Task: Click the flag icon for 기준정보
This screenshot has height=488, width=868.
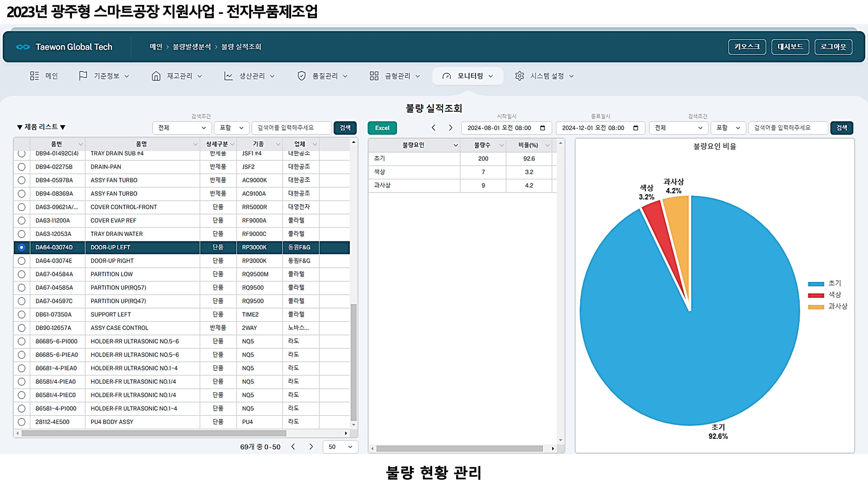Action: point(83,76)
